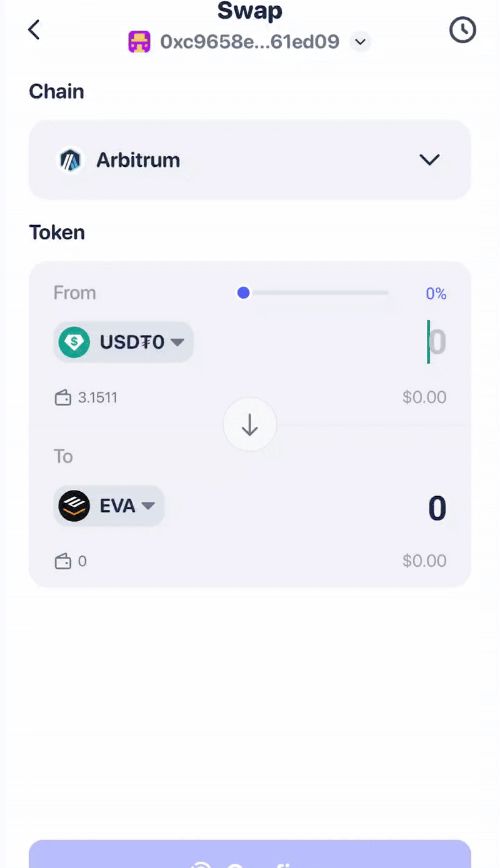Click the wallet address 0xc9658e...61ed09

tap(249, 42)
